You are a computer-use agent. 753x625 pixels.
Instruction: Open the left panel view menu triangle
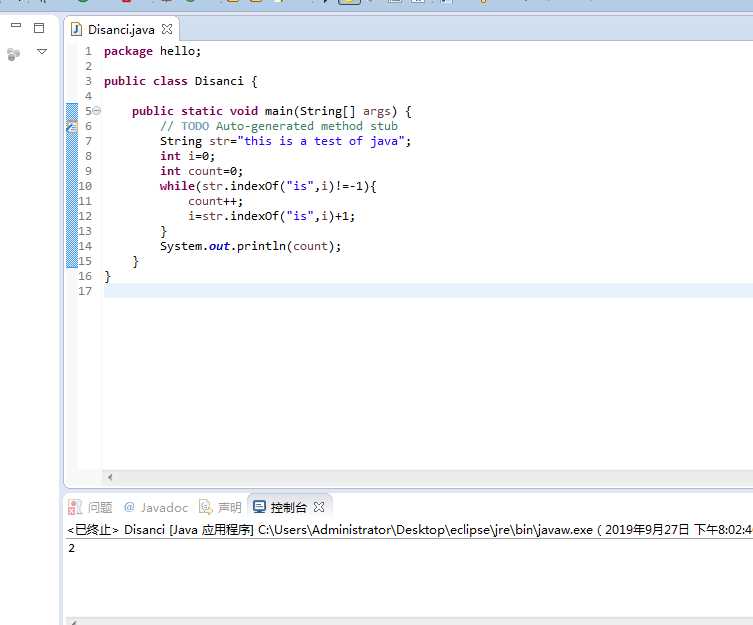point(42,51)
